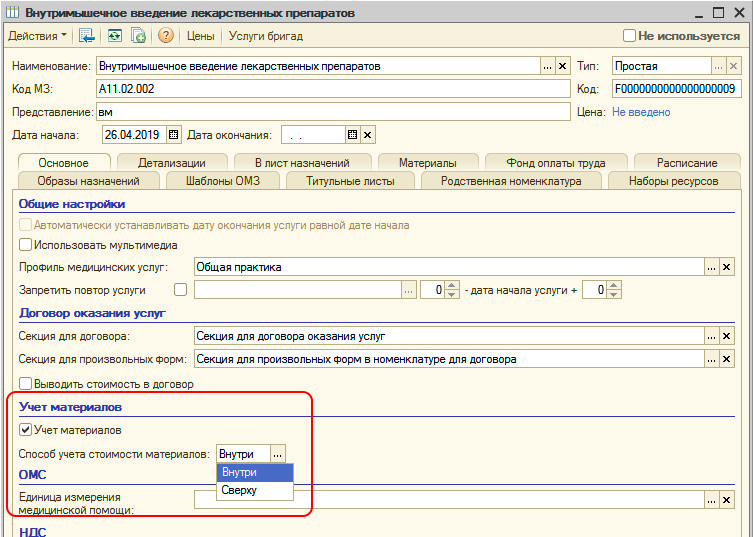The width and height of the screenshot is (753, 537).
Task: Open the Не введено price link
Action: 641,112
